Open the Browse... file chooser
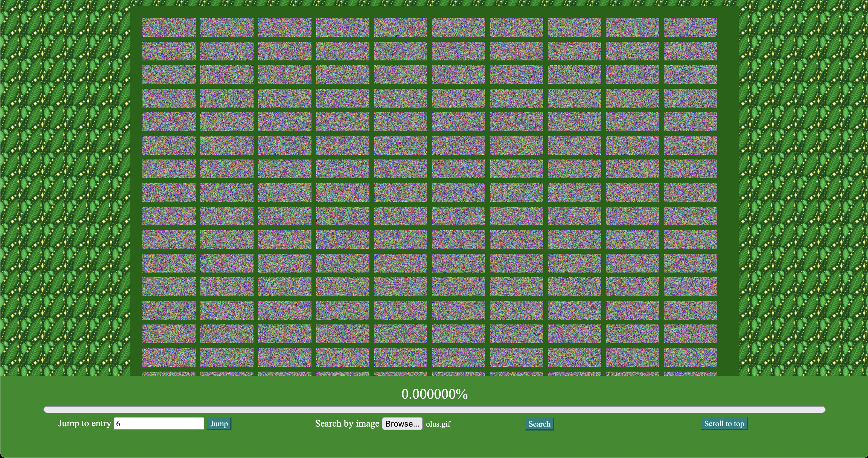The image size is (868, 458). click(402, 424)
